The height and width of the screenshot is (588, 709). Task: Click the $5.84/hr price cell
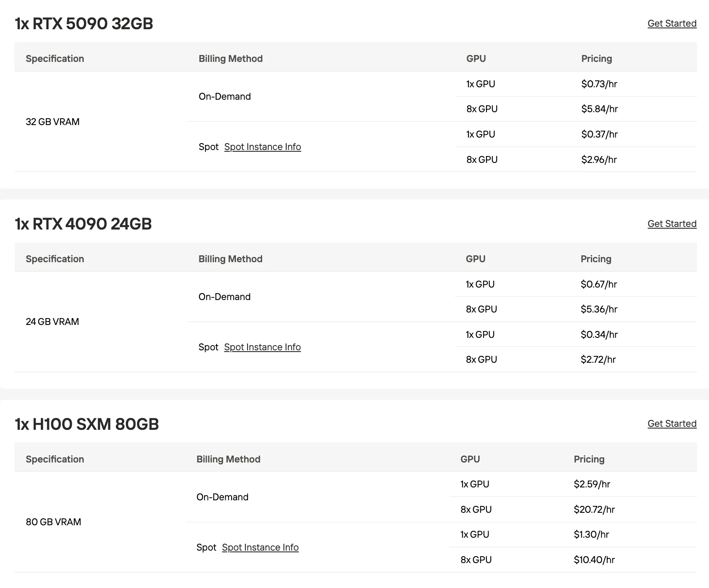[x=599, y=109]
